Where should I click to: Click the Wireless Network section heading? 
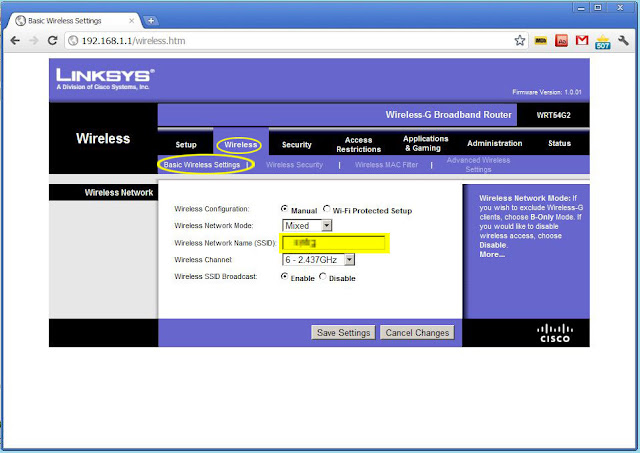pos(118,193)
